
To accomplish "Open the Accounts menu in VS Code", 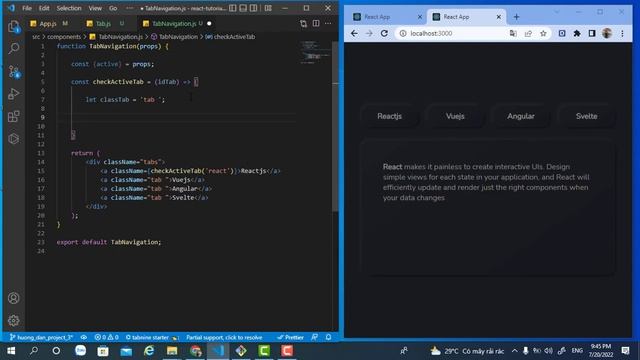I will coord(13,298).
